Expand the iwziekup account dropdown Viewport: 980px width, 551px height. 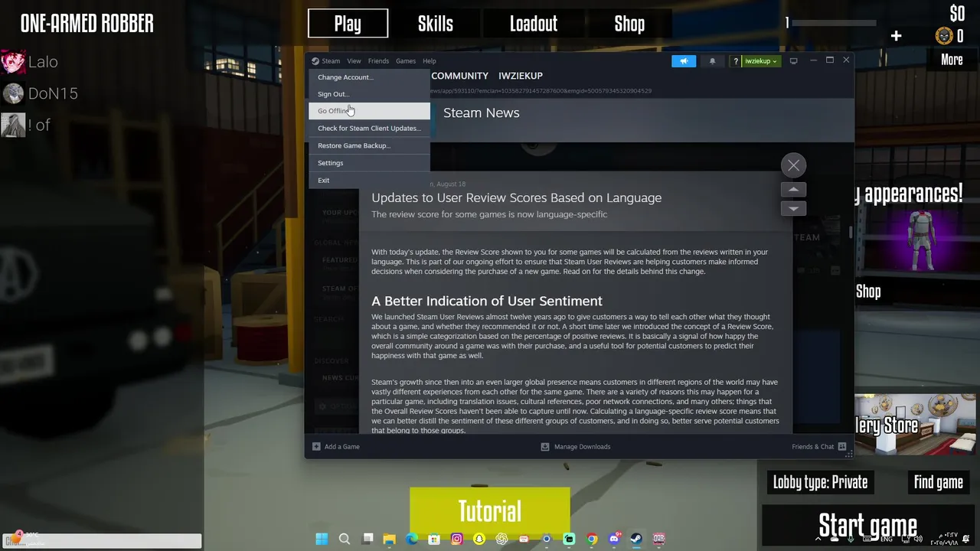coord(761,61)
